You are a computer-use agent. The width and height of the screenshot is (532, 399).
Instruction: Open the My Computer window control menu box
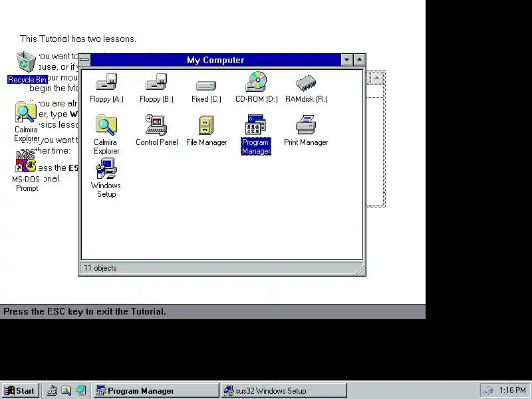pos(84,60)
